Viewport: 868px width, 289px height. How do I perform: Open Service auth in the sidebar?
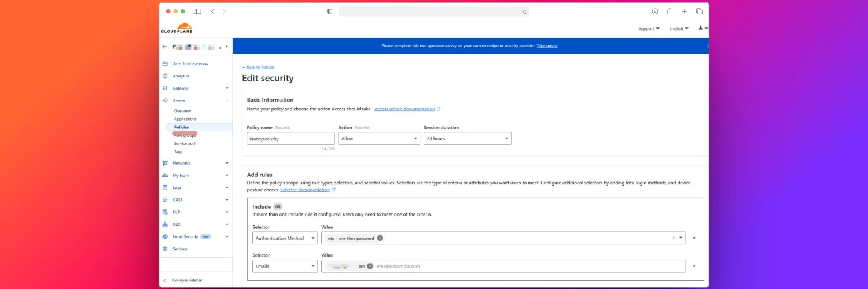[185, 143]
